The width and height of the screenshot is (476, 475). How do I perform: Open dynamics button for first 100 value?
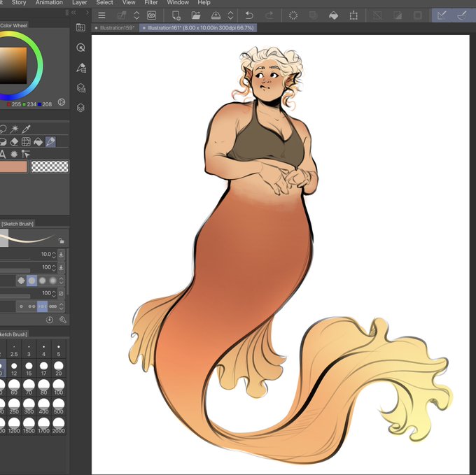(61, 267)
